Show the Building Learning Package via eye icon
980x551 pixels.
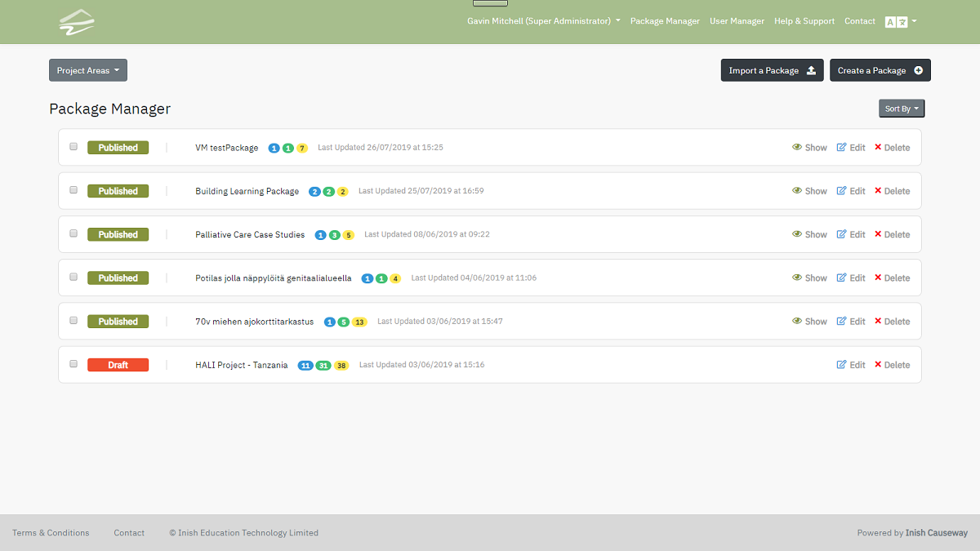[x=797, y=191]
